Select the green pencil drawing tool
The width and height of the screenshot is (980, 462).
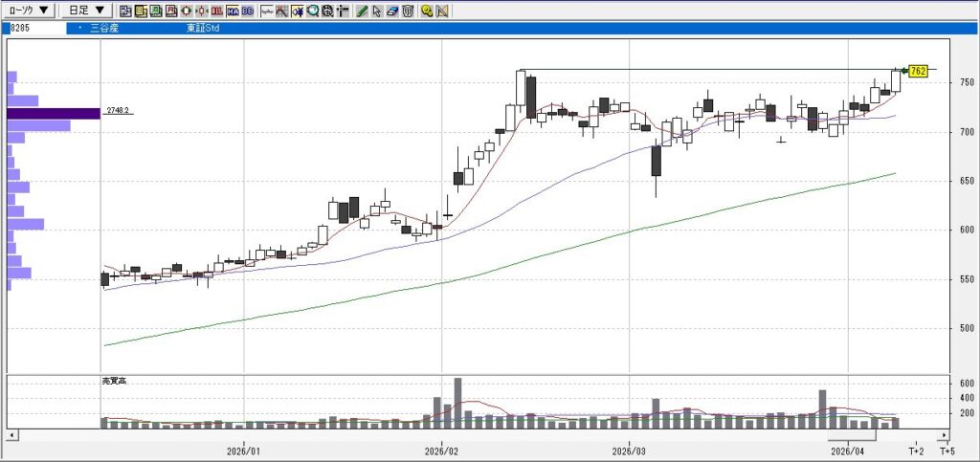362,11
